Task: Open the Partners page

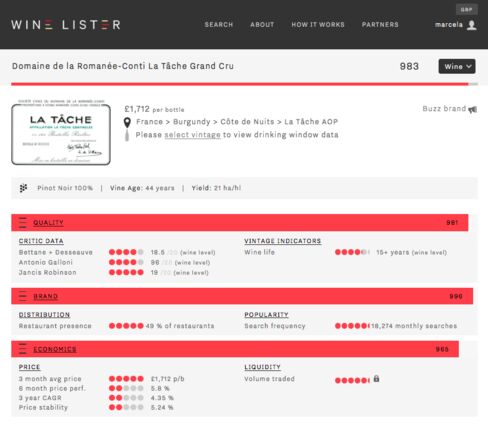Action: tap(380, 25)
